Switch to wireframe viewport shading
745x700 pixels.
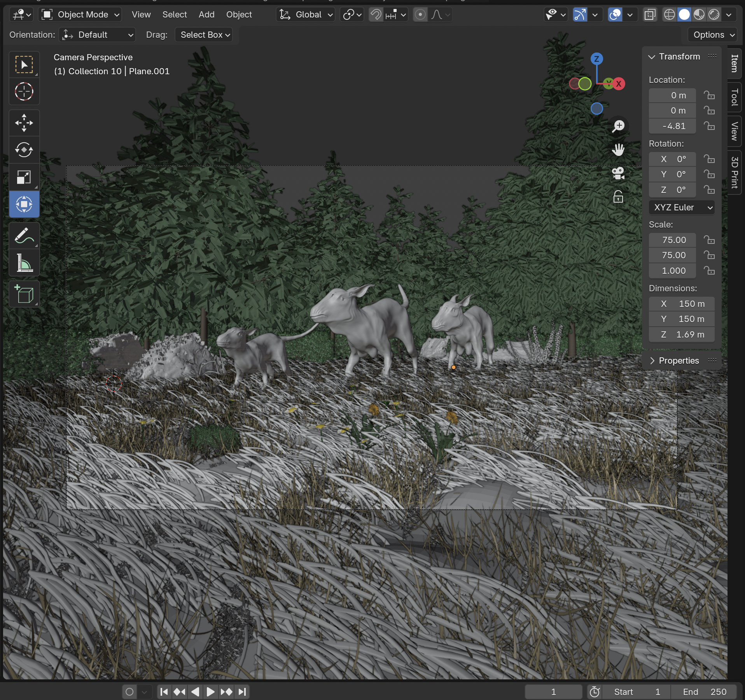click(669, 15)
